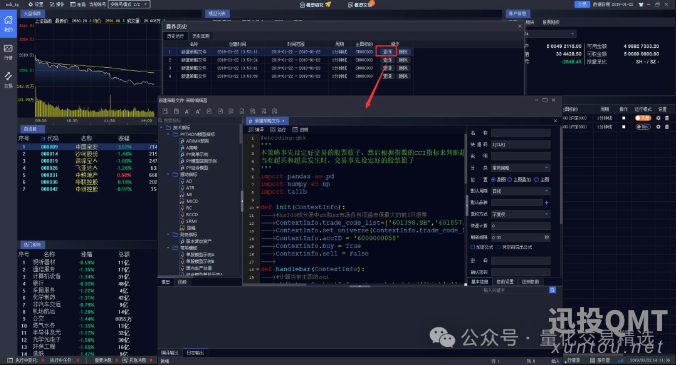Click 删除 in history row 4
This screenshot has height=366, width=678.
pyautogui.click(x=403, y=76)
